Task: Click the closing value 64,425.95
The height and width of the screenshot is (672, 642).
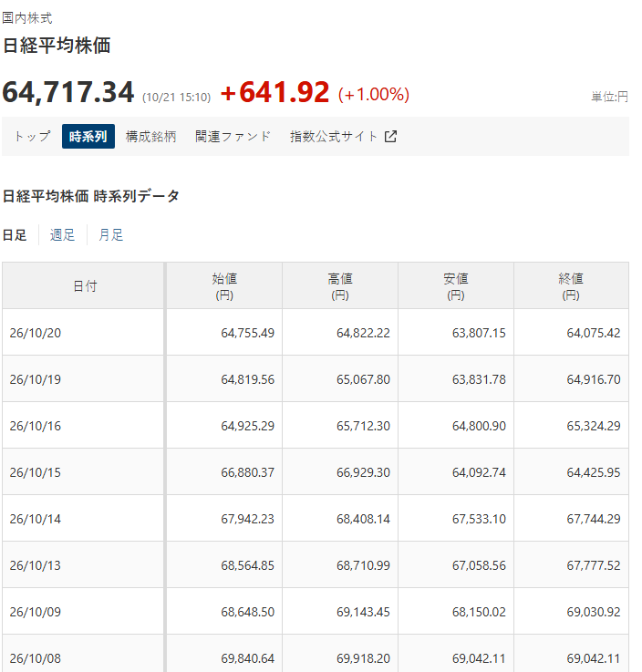Action: point(594,472)
